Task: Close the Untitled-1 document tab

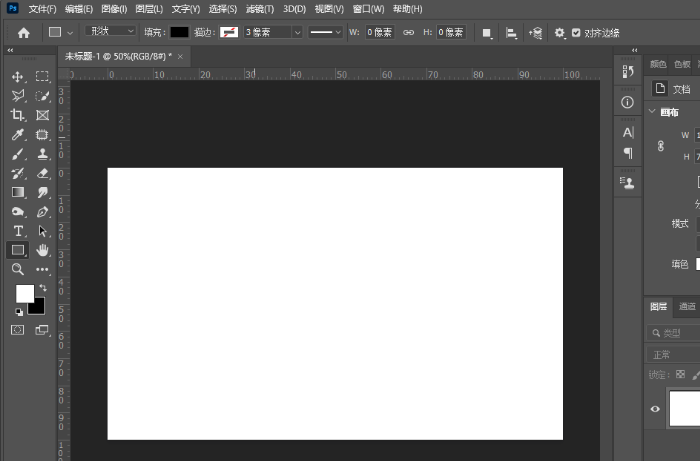Action: 180,57
